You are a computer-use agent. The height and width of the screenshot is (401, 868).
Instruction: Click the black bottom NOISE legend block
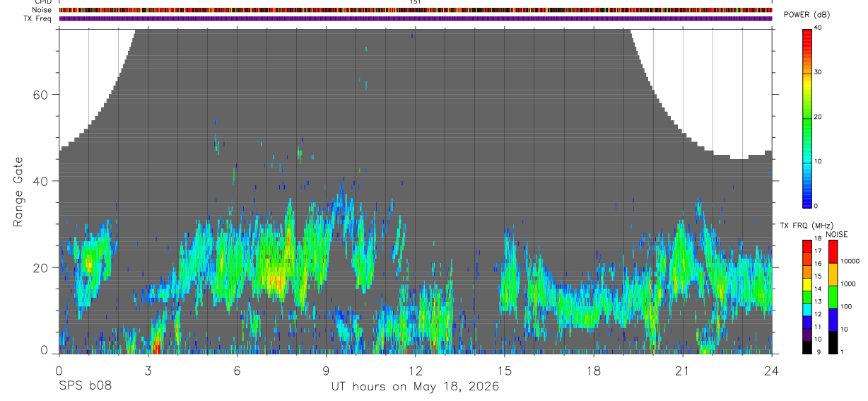coord(833,342)
